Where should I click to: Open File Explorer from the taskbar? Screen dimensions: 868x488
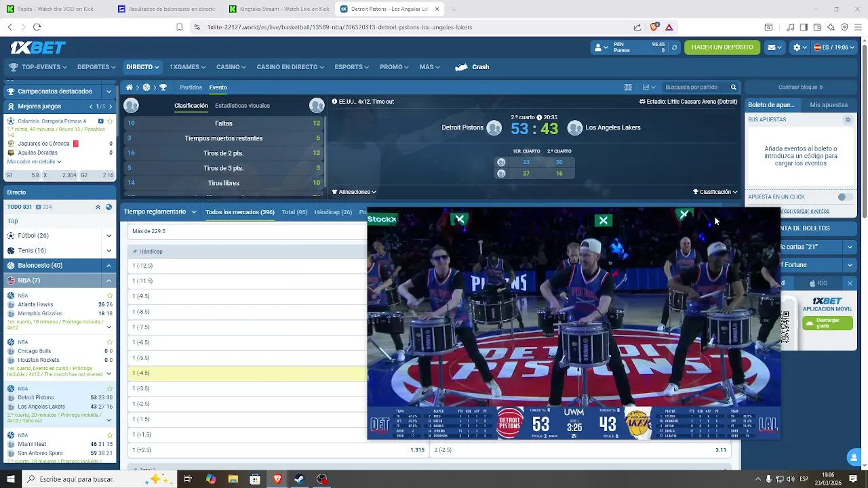(233, 479)
